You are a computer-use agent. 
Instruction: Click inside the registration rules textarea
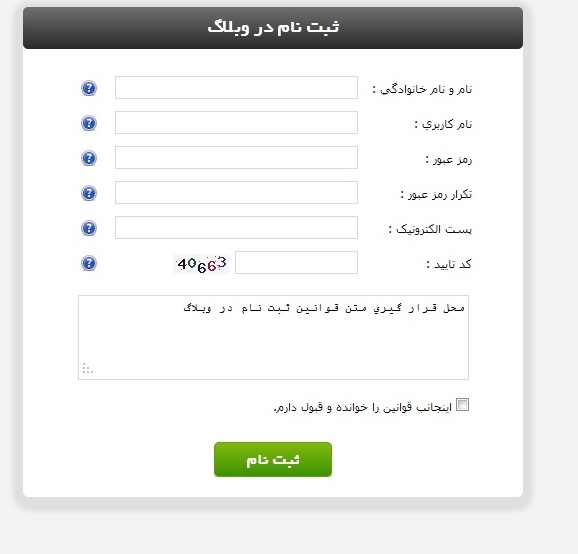click(274, 337)
